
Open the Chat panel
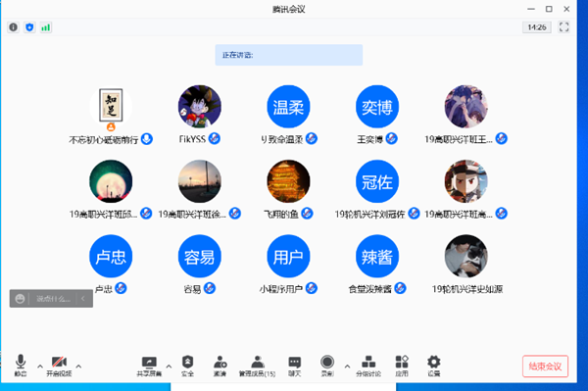tap(295, 366)
